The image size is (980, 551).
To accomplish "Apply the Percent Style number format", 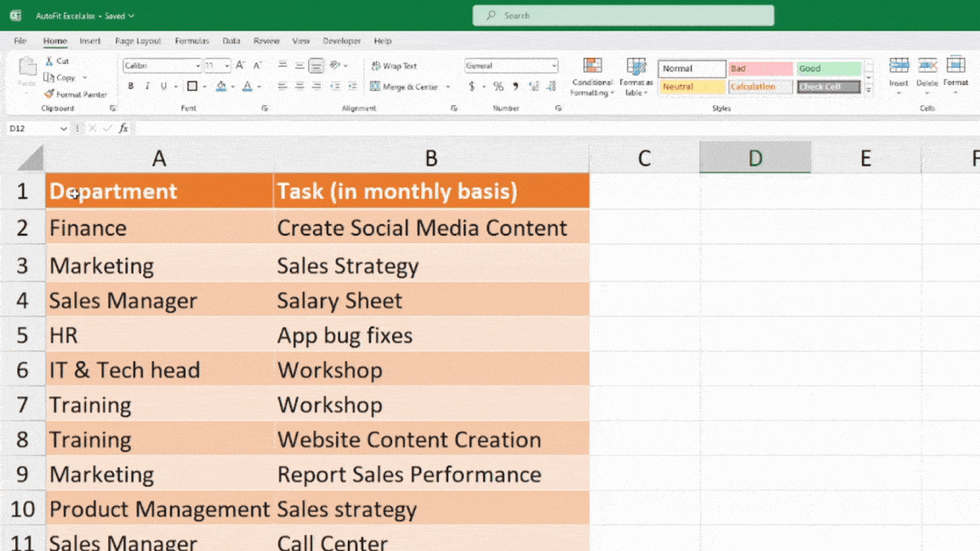I will (497, 86).
